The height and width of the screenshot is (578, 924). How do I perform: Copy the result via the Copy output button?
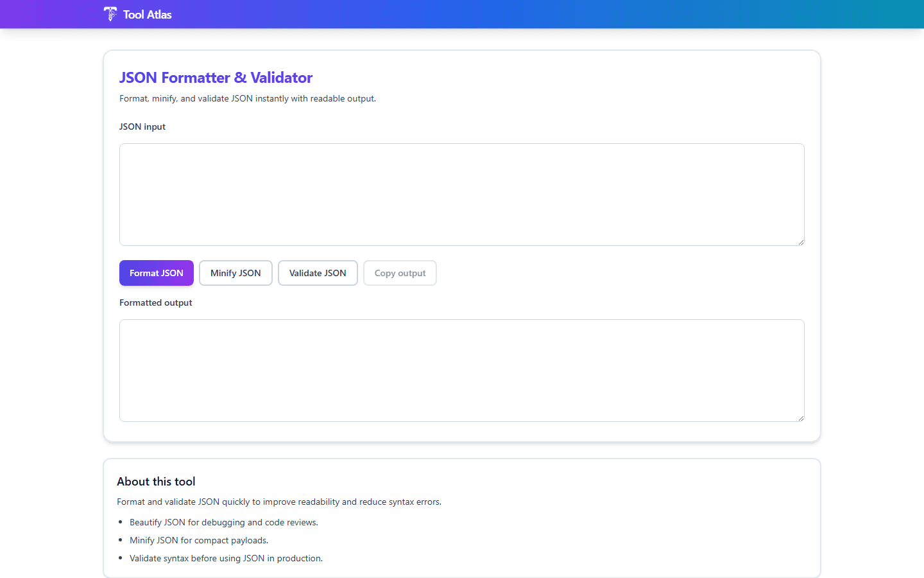(400, 272)
